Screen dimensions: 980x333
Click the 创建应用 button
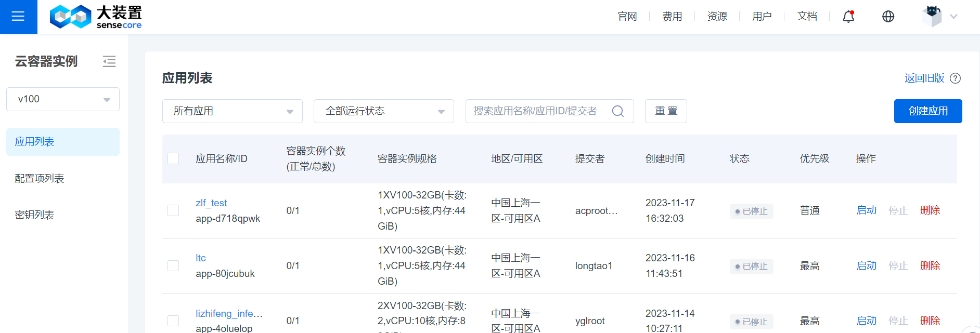coord(927,111)
